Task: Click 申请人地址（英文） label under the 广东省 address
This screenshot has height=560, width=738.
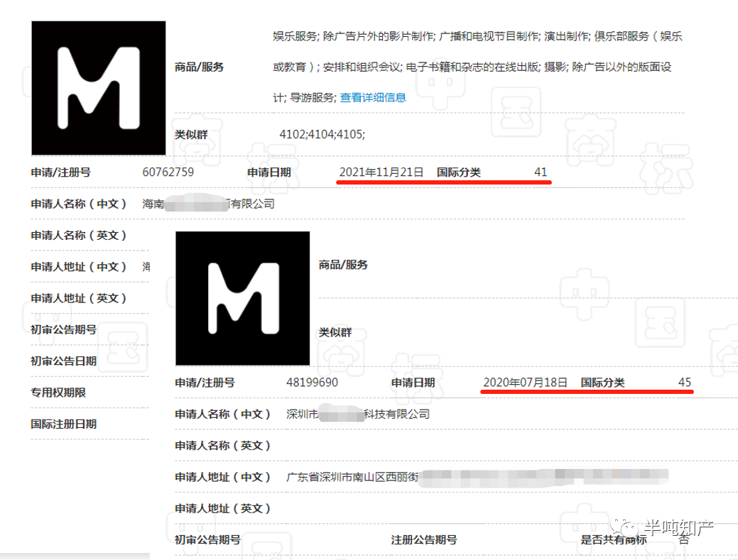Action: coord(222,508)
